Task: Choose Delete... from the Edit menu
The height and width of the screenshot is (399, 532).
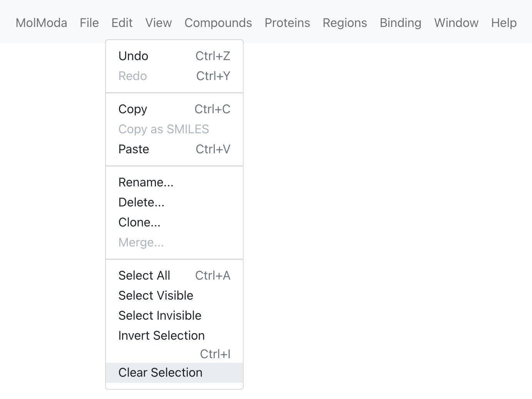Action: (174, 202)
